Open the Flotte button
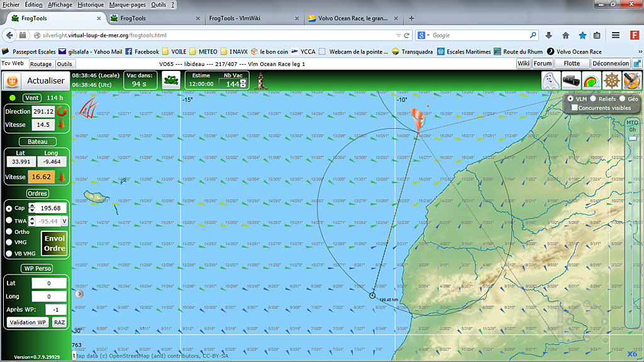Viewport: 644px width, 362px height. [x=572, y=63]
